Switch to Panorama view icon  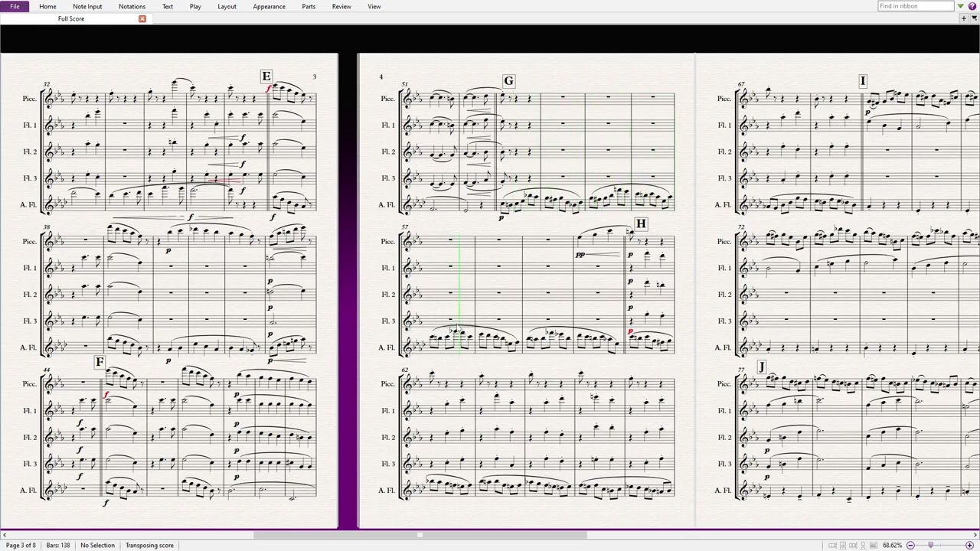(874, 545)
